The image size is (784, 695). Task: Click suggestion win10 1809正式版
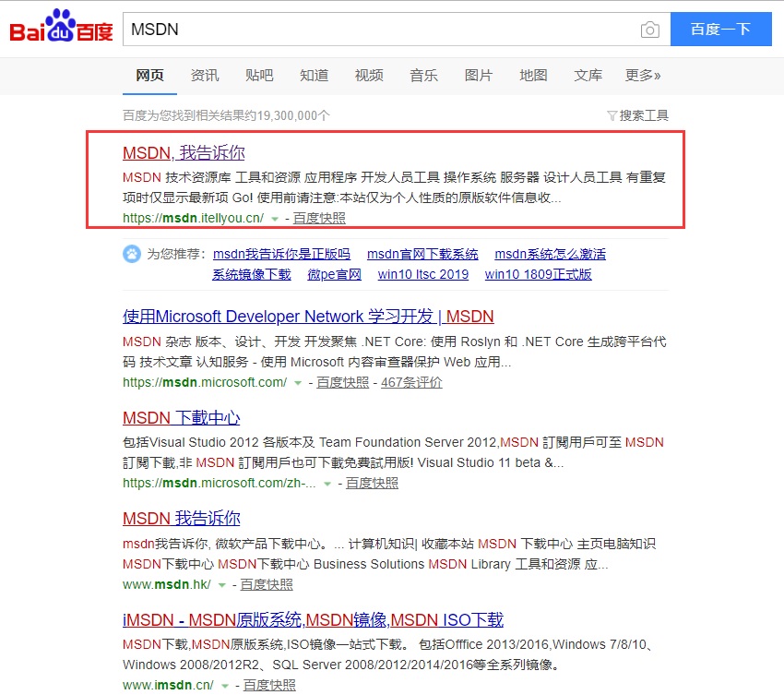coord(538,274)
